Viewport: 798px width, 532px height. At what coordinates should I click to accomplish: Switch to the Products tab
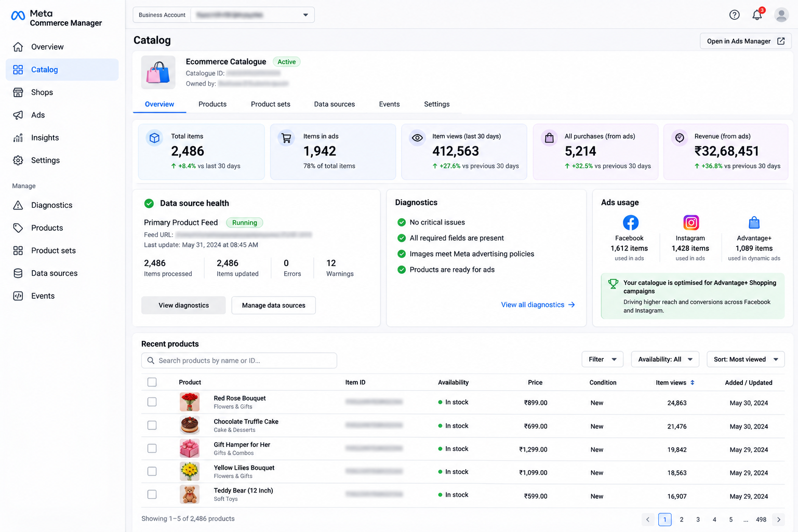(212, 104)
